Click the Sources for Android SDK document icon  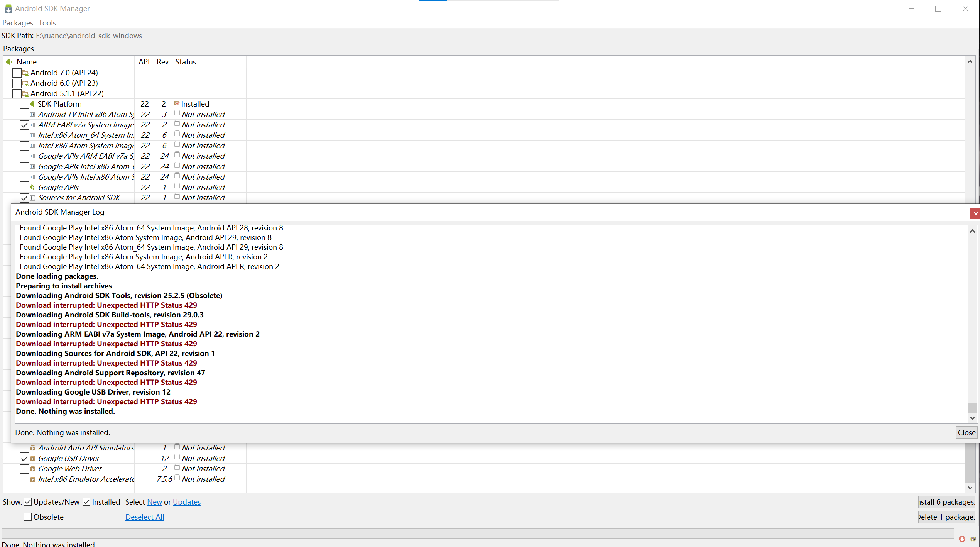tap(33, 198)
